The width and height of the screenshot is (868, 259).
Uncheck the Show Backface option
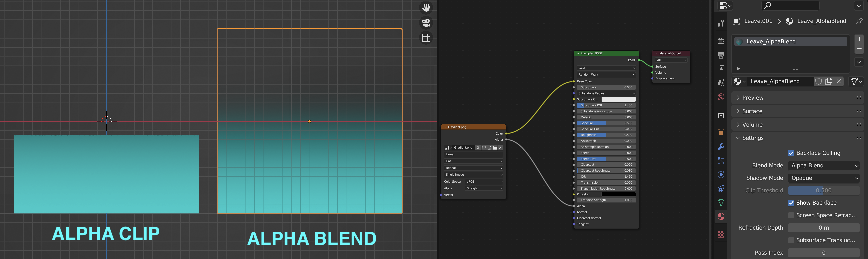pyautogui.click(x=791, y=203)
